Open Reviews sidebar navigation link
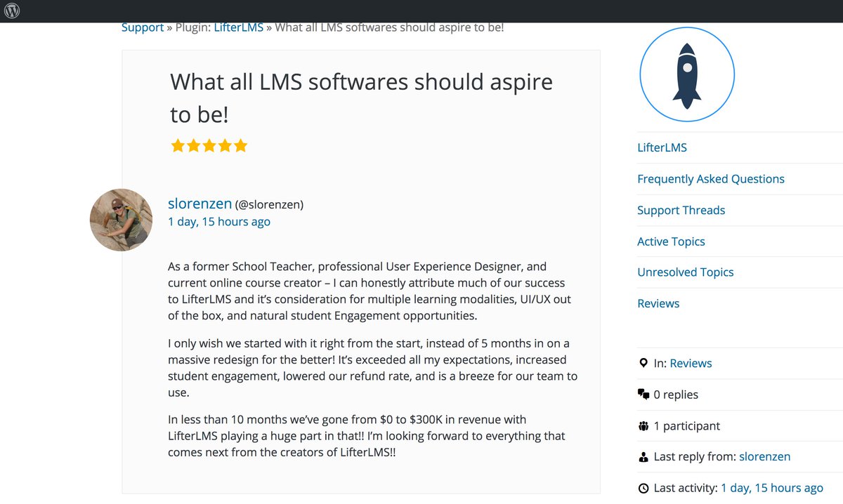The width and height of the screenshot is (843, 504). click(658, 303)
